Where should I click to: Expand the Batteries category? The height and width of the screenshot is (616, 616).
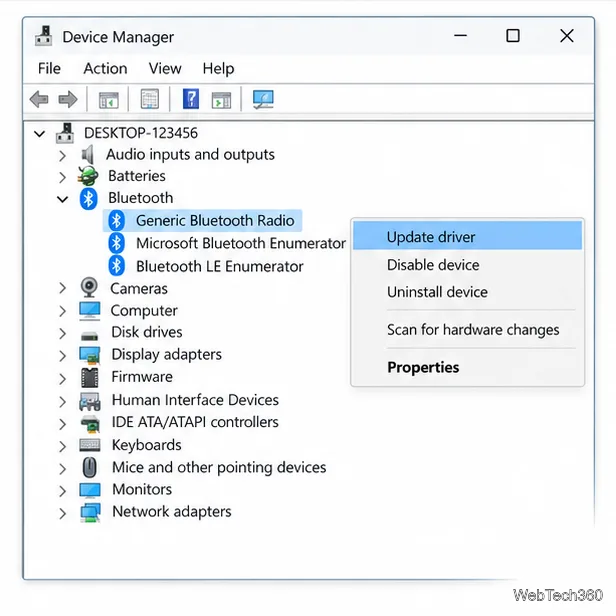pyautogui.click(x=62, y=177)
